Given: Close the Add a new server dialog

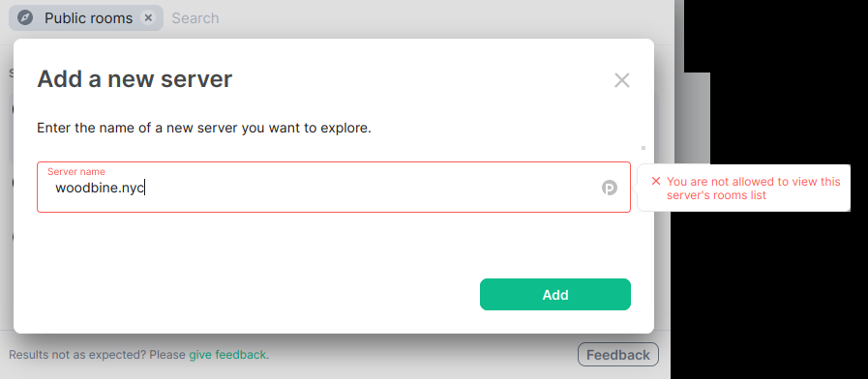Looking at the screenshot, I should click(x=621, y=80).
